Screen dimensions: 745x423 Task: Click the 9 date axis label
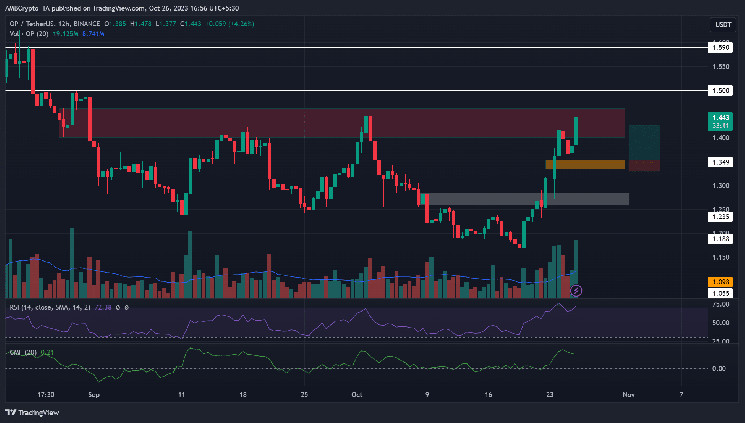click(427, 394)
